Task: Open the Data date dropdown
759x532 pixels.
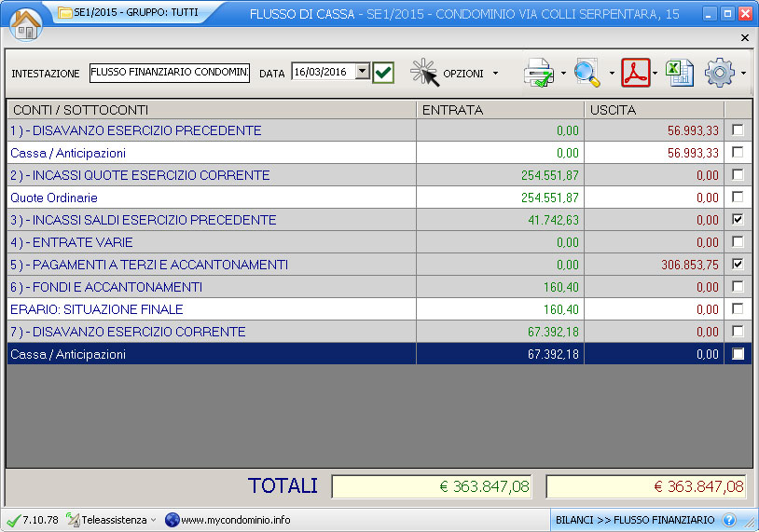Action: pos(363,72)
